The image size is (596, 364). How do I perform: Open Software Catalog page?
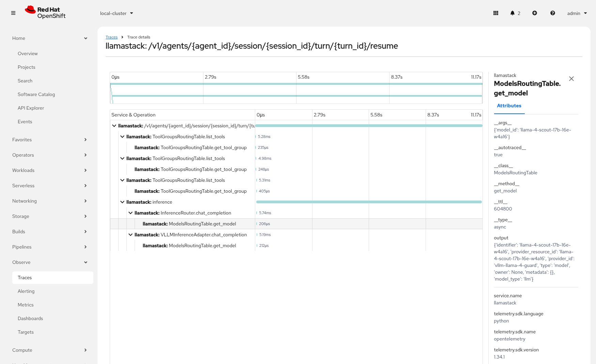coord(36,94)
